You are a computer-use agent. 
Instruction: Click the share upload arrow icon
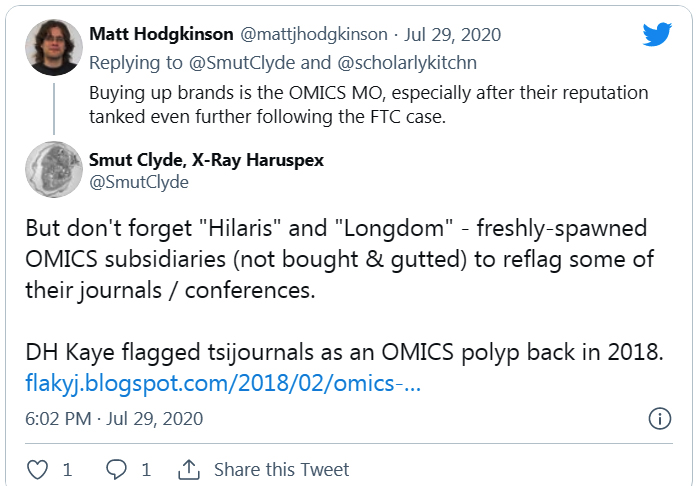[188, 469]
